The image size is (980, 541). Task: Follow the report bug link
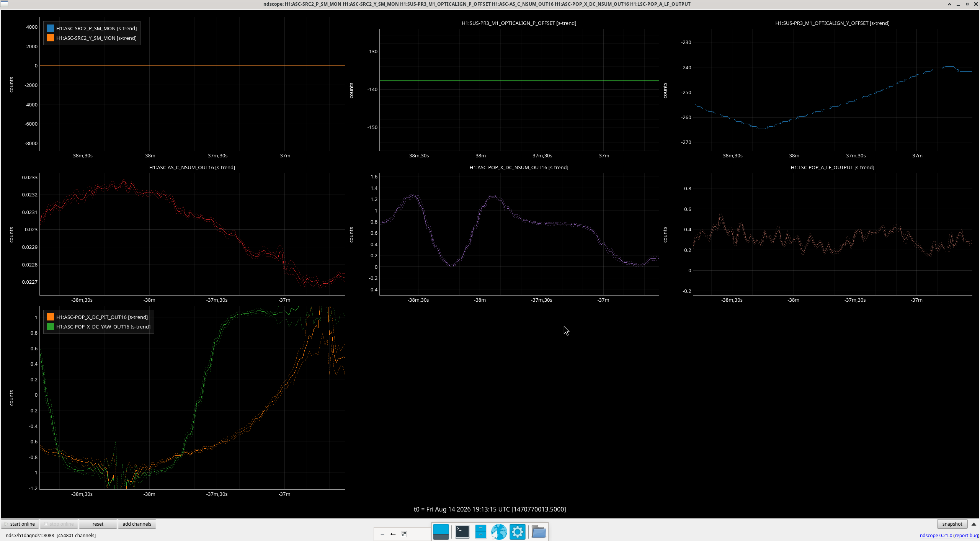(966, 536)
